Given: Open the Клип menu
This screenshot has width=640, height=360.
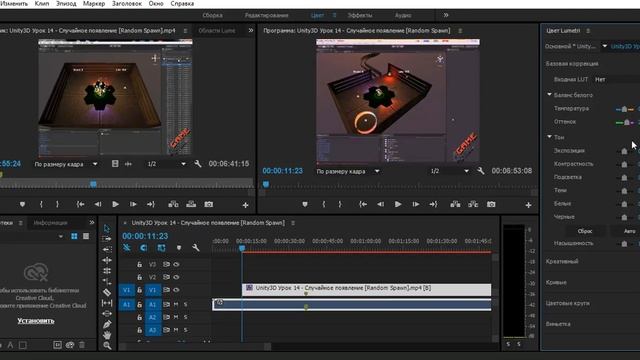Looking at the screenshot, I should point(42,4).
